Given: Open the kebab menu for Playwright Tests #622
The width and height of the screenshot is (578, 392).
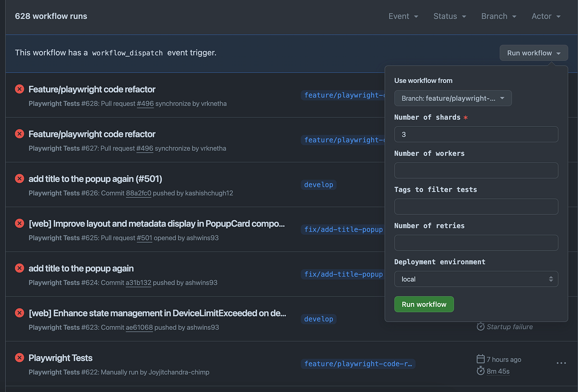Looking at the screenshot, I should 561,363.
